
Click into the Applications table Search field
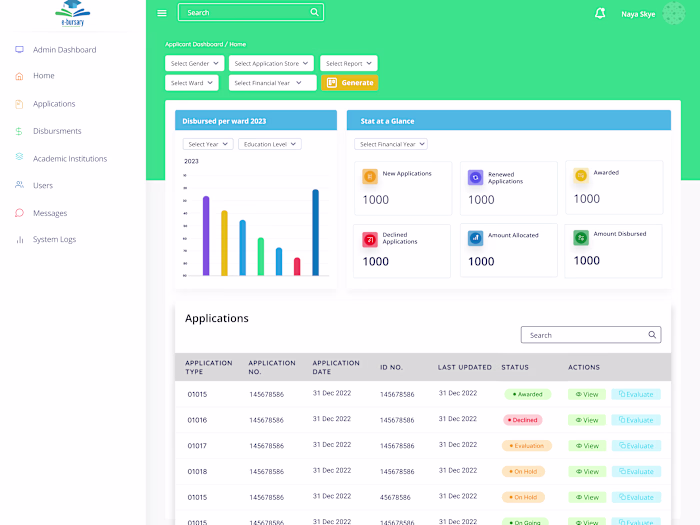591,335
